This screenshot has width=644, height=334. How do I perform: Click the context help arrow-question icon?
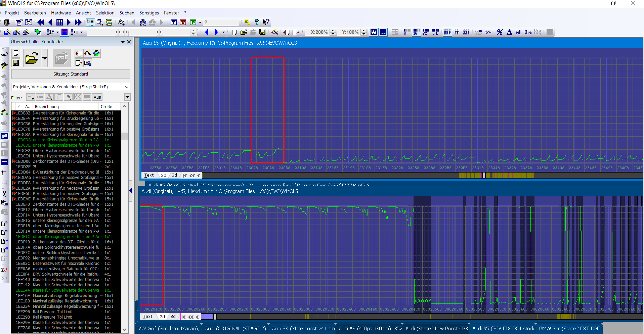click(x=266, y=22)
